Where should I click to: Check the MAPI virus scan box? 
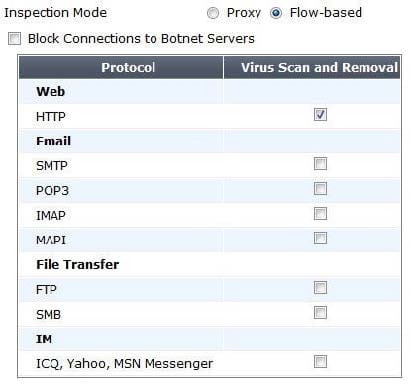[x=320, y=238]
